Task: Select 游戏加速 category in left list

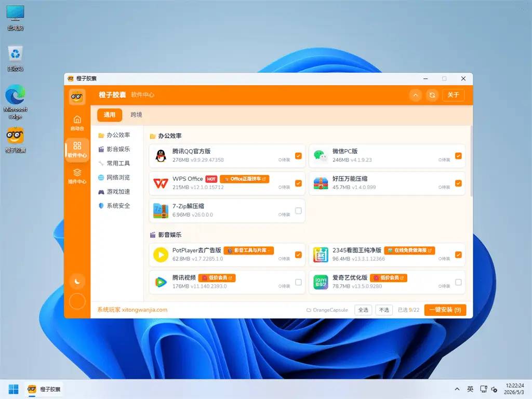Action: 114,192
